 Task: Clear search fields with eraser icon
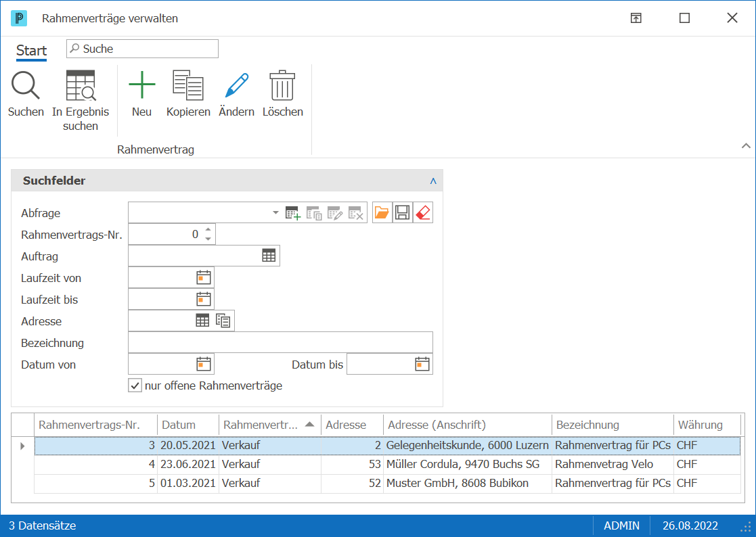[423, 212]
